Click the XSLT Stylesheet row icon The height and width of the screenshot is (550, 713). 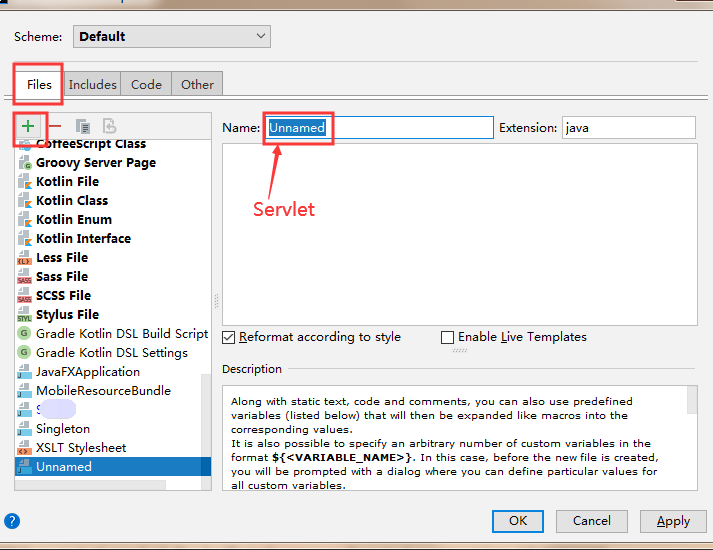(25, 448)
